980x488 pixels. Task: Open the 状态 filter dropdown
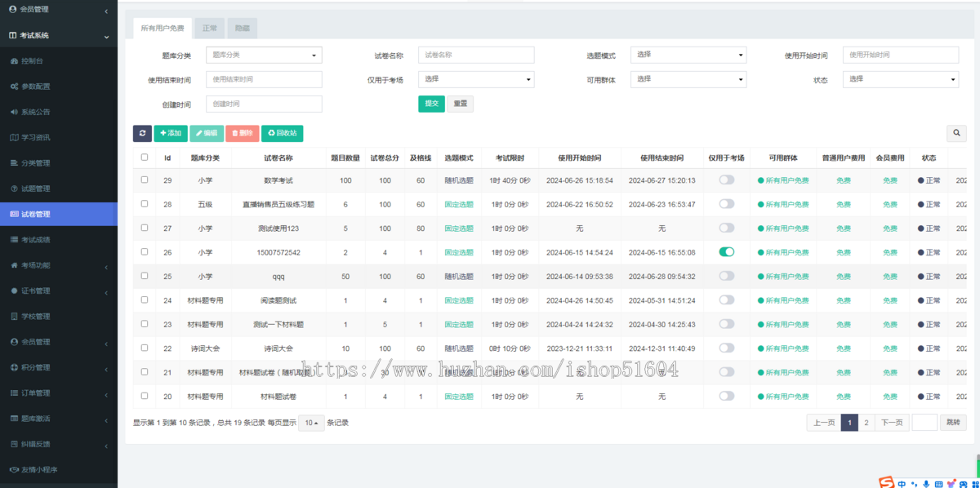[x=901, y=79]
